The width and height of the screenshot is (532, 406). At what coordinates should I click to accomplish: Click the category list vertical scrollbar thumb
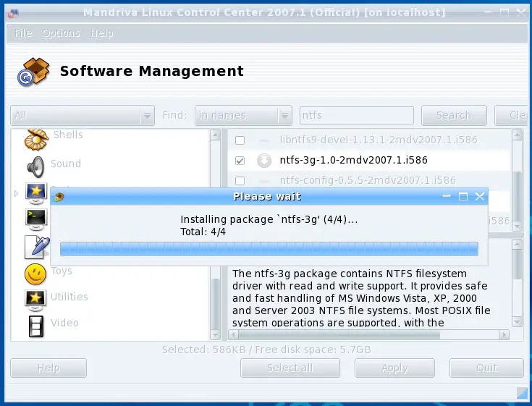click(x=215, y=303)
